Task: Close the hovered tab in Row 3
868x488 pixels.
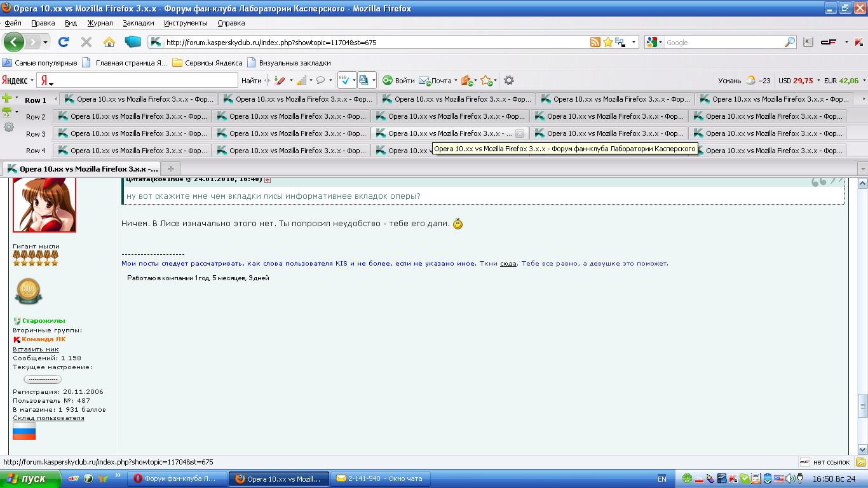Action: (x=520, y=133)
